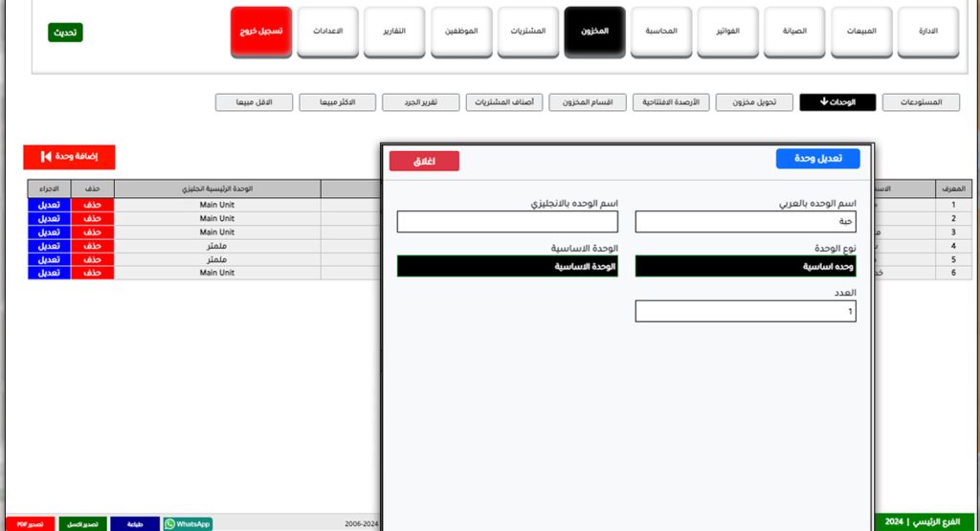Go to the المبيعات main menu
Screen dimensions: 980x531
[x=860, y=32]
